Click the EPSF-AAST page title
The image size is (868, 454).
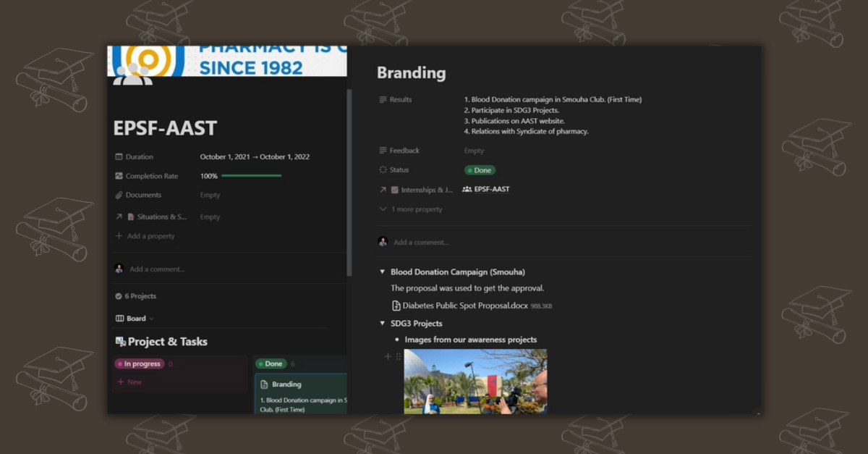point(165,129)
